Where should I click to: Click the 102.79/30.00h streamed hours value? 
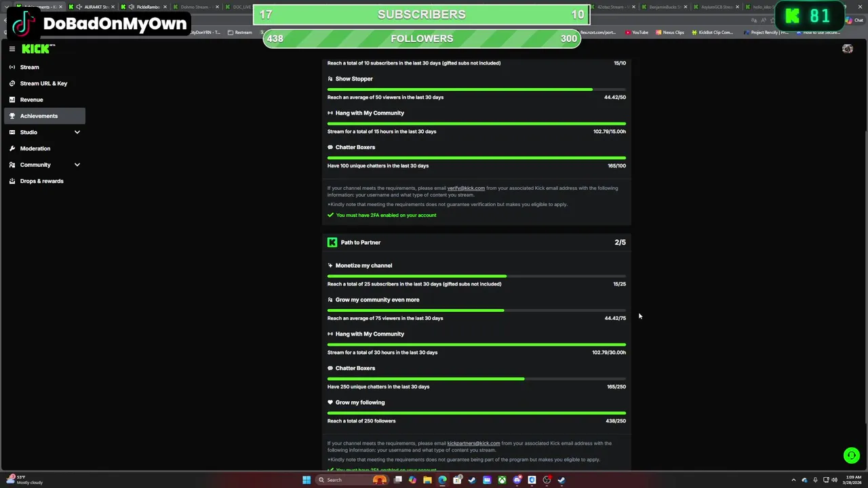click(x=609, y=352)
